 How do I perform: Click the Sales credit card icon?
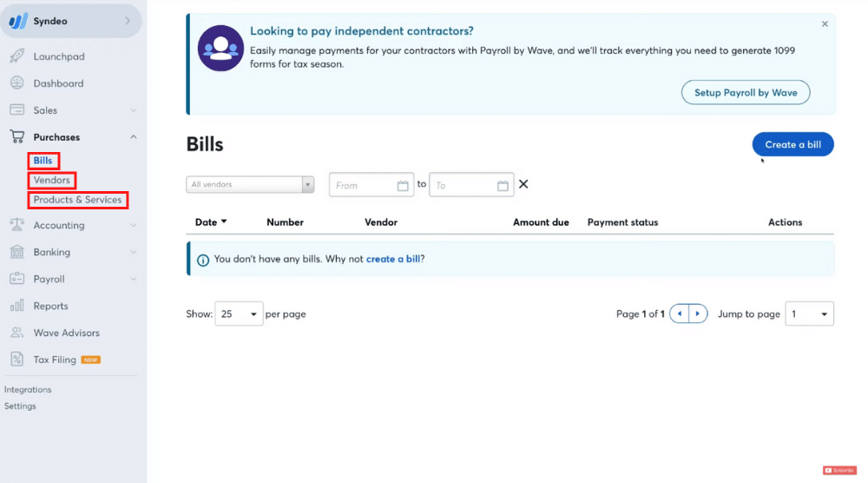pyautogui.click(x=17, y=109)
